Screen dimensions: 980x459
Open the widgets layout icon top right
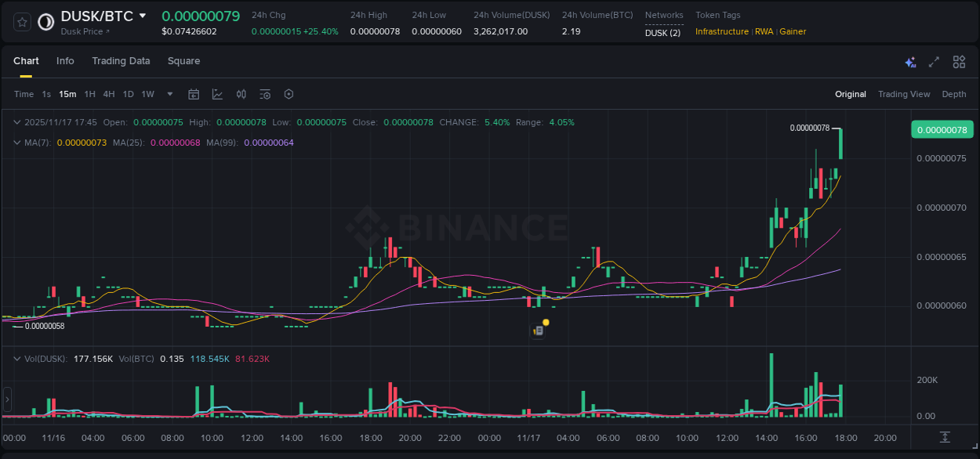pyautogui.click(x=959, y=61)
